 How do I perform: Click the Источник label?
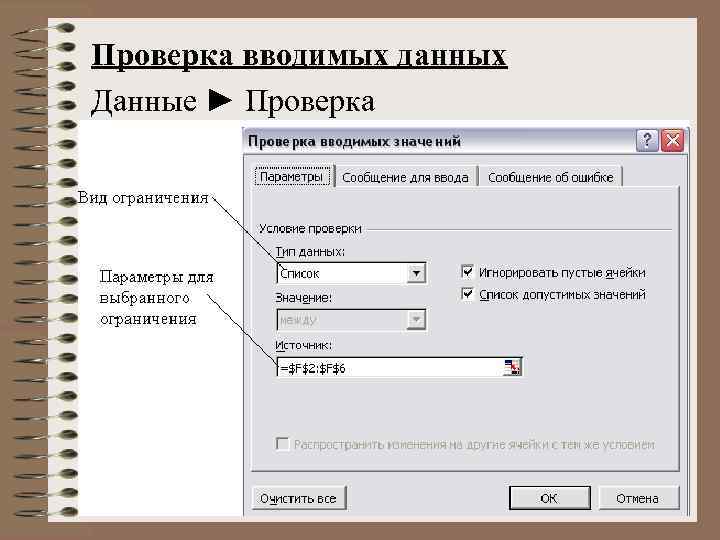tap(304, 345)
